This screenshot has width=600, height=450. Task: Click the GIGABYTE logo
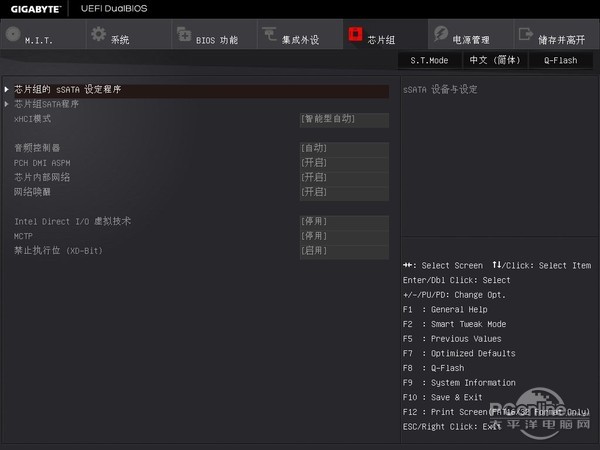[36, 9]
